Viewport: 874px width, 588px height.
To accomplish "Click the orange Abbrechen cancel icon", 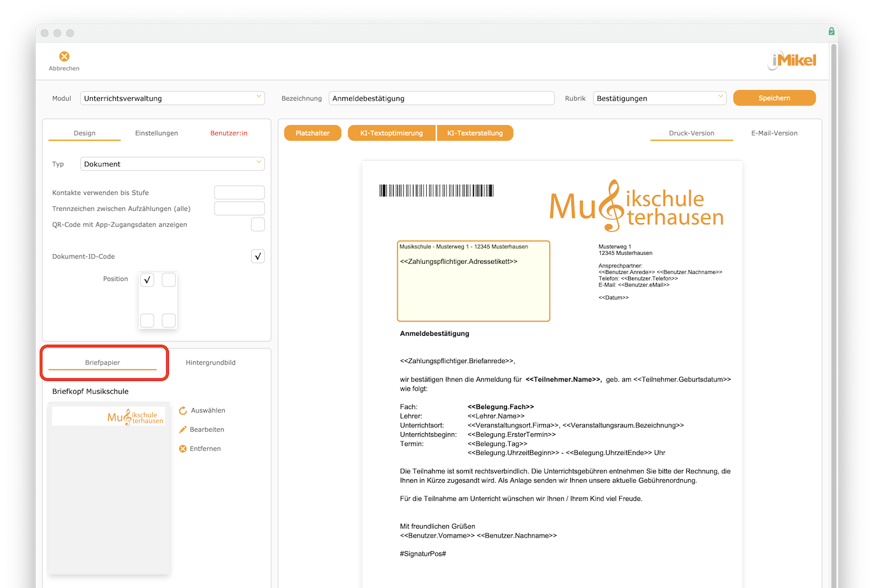I will 64,57.
